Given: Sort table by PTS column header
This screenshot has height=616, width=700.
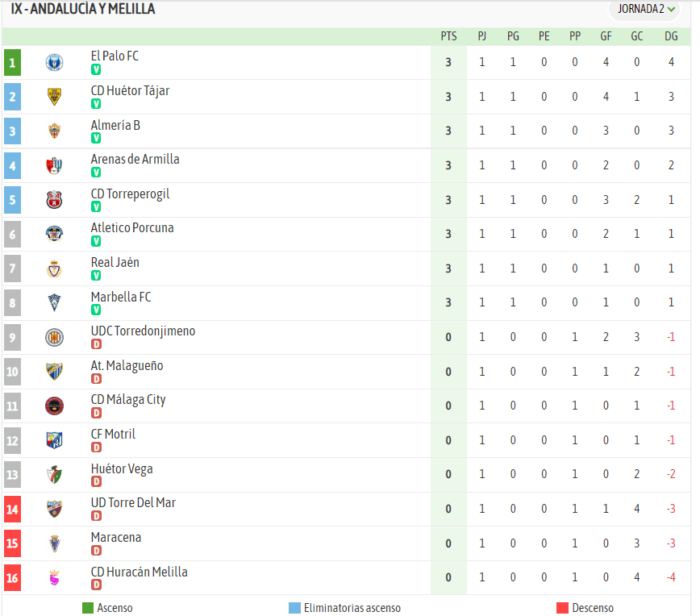Looking at the screenshot, I should point(448,36).
